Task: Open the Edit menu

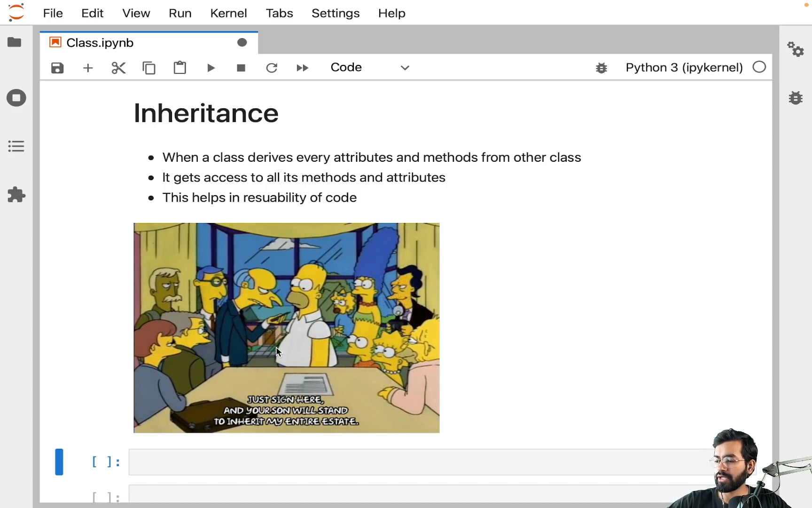Action: click(x=92, y=13)
